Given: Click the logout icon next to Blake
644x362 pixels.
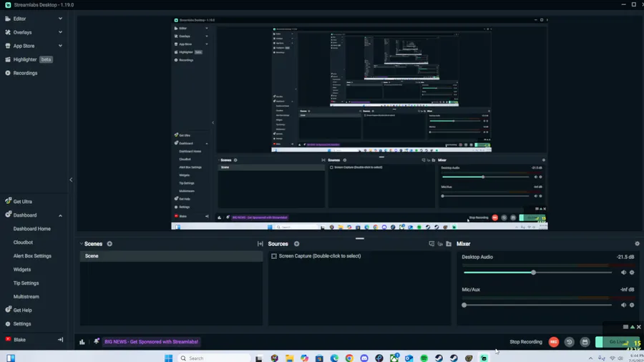Looking at the screenshot, I should [x=60, y=340].
